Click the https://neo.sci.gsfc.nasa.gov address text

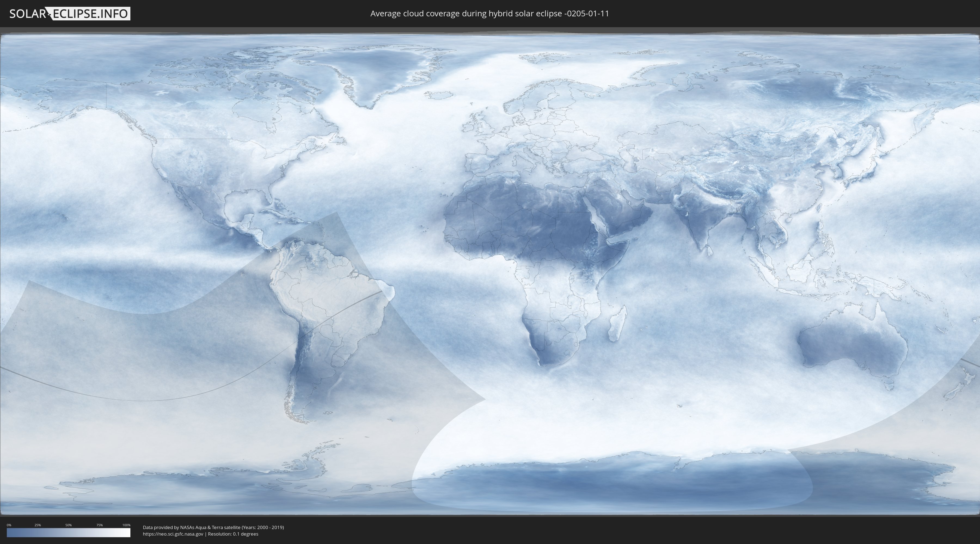pos(173,534)
